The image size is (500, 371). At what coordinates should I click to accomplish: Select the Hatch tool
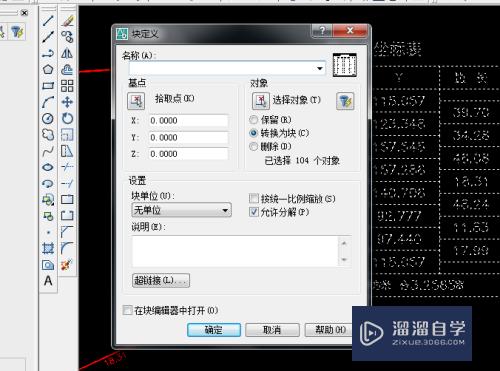[x=48, y=249]
